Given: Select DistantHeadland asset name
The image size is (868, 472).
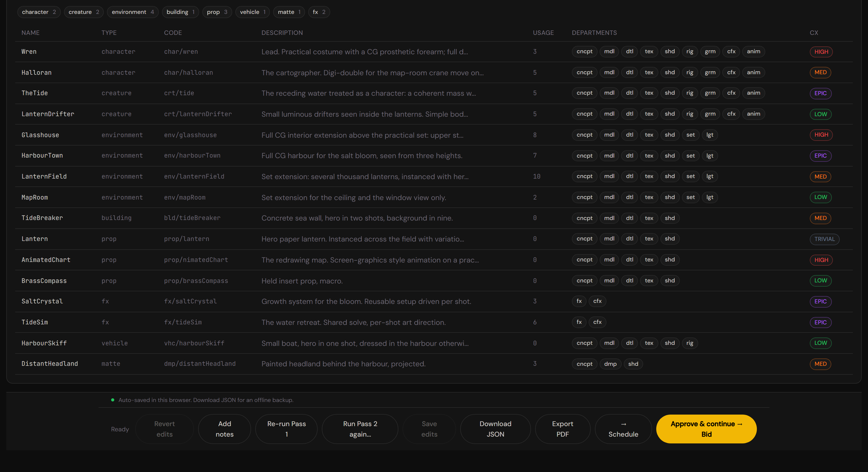Looking at the screenshot, I should coord(50,363).
